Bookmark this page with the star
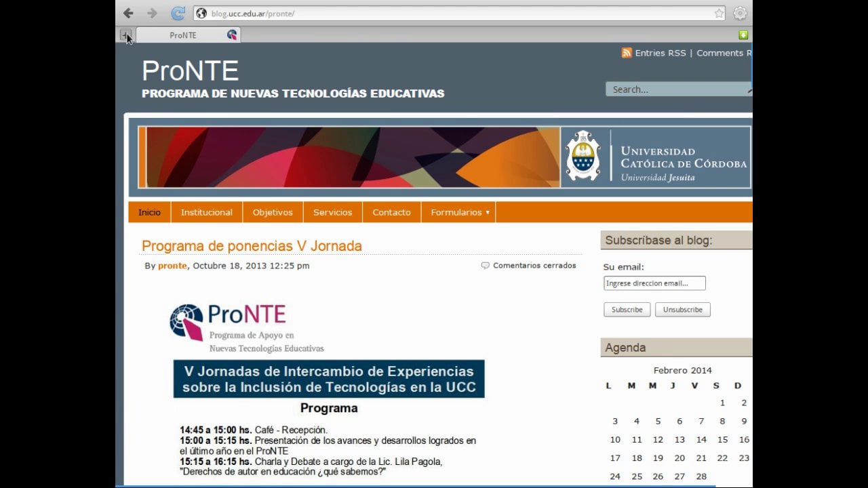The image size is (868, 488). pyautogui.click(x=719, y=14)
